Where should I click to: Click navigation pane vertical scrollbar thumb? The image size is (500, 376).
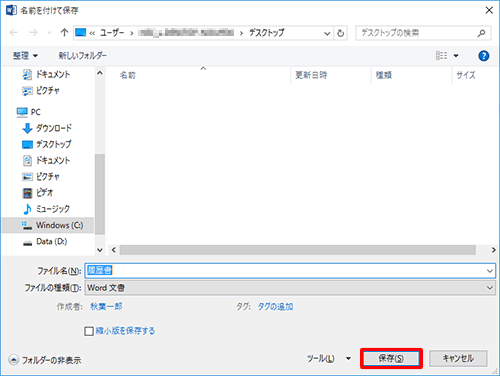pyautogui.click(x=99, y=194)
